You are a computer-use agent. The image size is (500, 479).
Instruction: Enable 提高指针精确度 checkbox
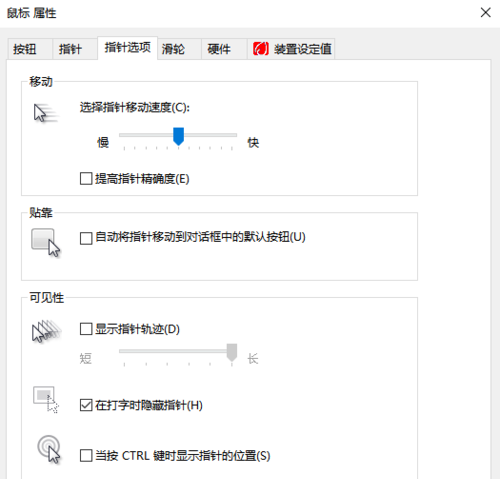pos(86,178)
